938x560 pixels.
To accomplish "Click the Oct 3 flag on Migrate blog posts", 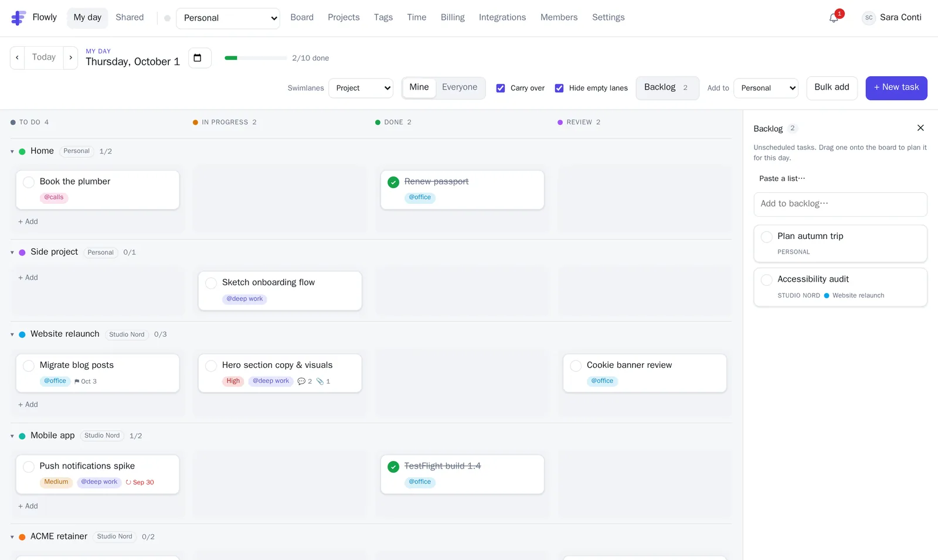I will (86, 381).
